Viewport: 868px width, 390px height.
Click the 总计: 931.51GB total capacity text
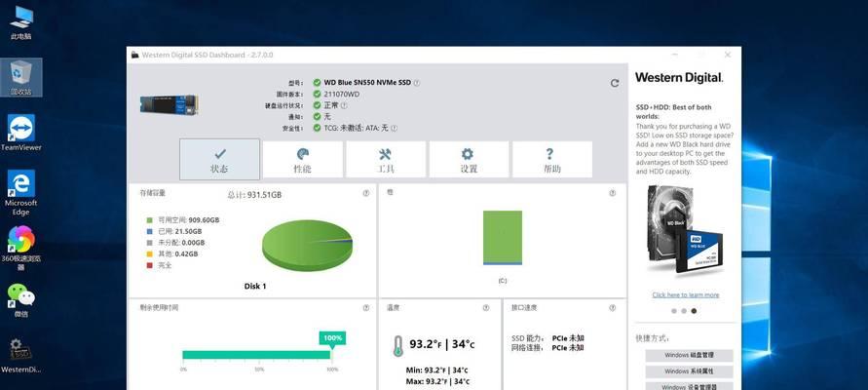(x=254, y=195)
